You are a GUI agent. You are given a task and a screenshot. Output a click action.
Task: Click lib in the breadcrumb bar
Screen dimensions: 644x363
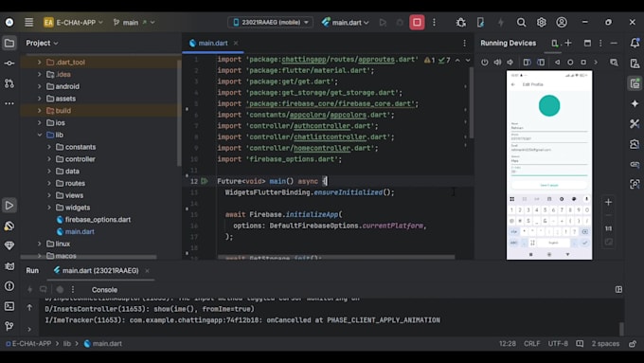67,344
